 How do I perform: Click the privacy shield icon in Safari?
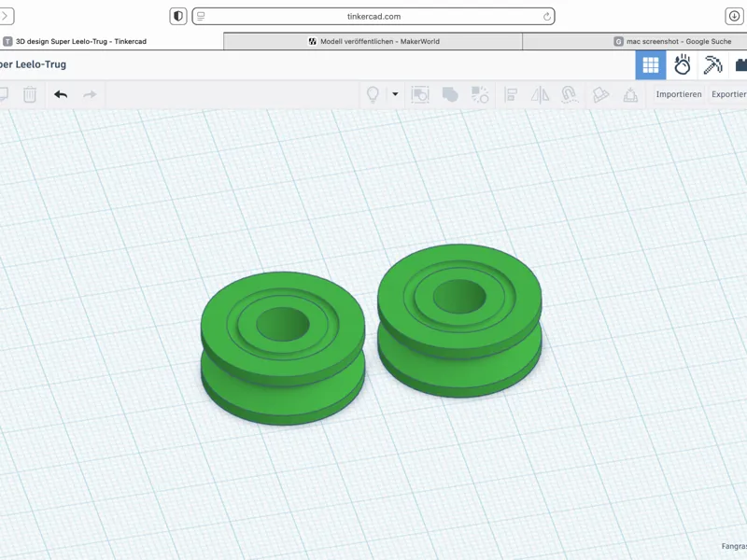coord(178,16)
